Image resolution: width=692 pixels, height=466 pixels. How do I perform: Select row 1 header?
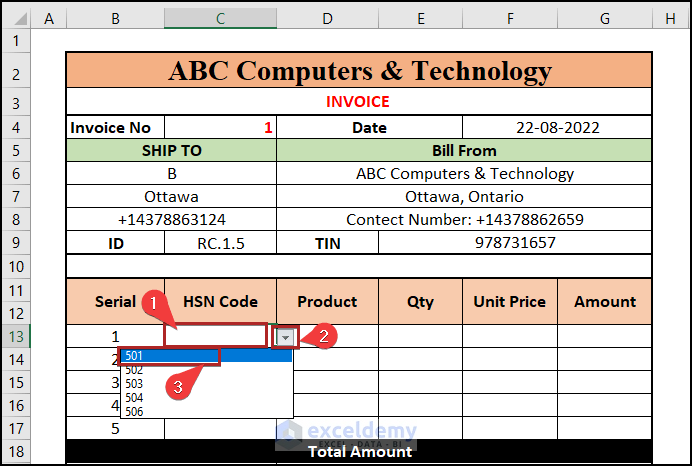coord(16,41)
